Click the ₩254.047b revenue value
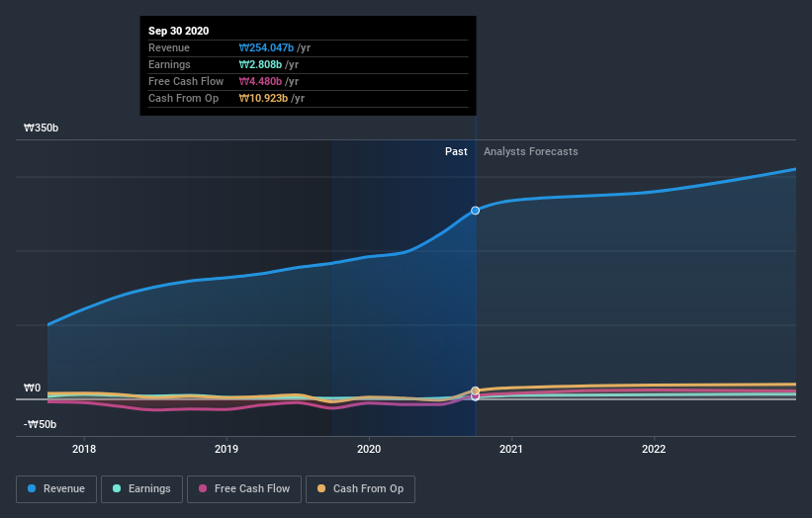812x518 pixels. pyautogui.click(x=266, y=47)
